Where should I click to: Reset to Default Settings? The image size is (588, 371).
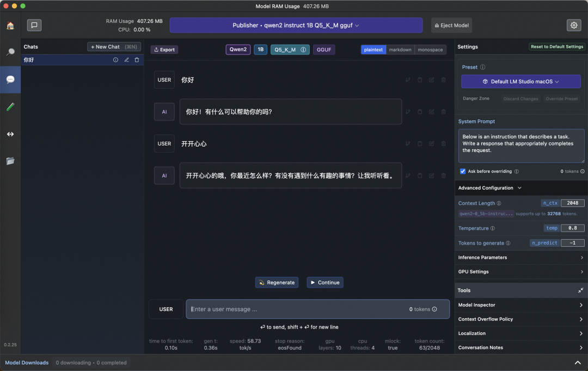pyautogui.click(x=557, y=47)
